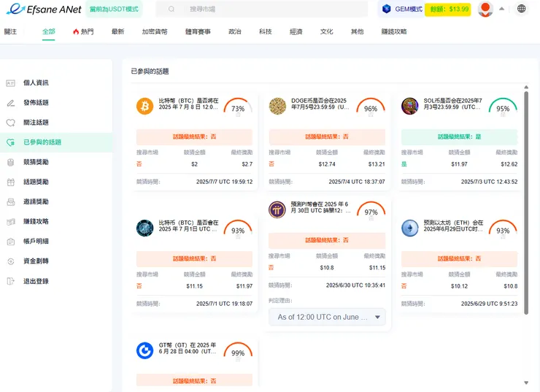
Task: Switch to the 關注 tab
Action: pyautogui.click(x=10, y=31)
